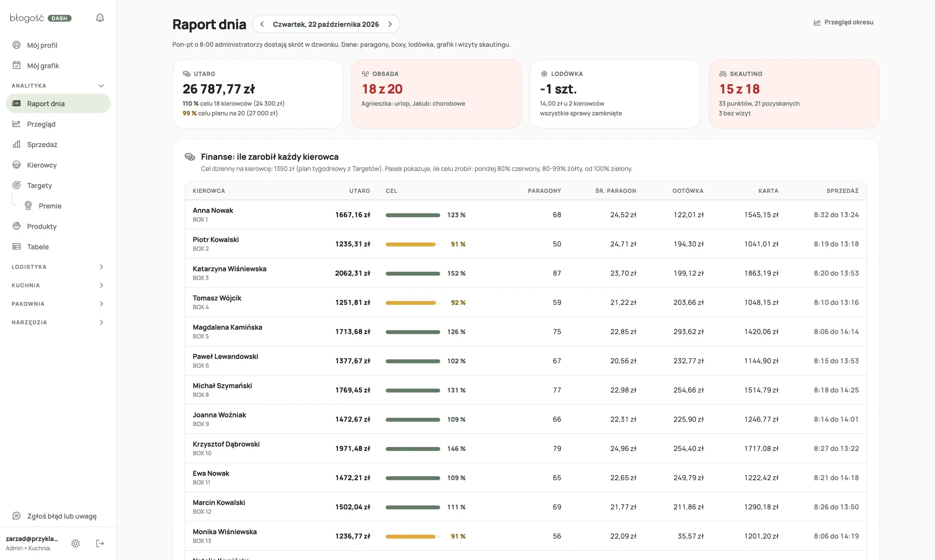Screen dimensions: 935x560
Task: Click the Produkty icon in sidebar
Action: [x=16, y=226]
